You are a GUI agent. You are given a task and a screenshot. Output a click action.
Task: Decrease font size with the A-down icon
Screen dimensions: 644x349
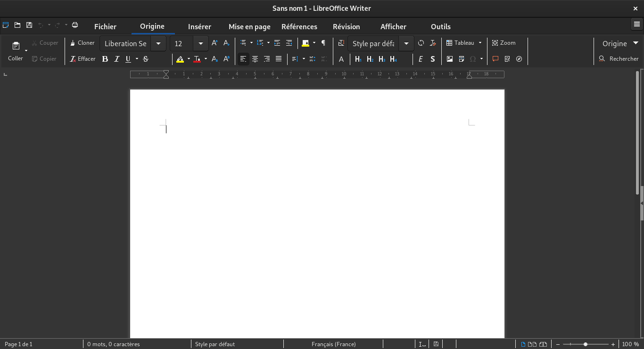(x=226, y=43)
